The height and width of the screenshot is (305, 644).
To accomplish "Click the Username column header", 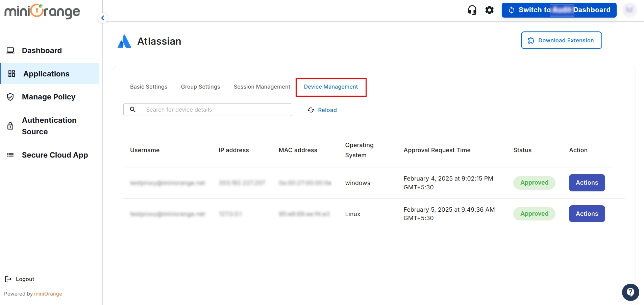I will [145, 150].
